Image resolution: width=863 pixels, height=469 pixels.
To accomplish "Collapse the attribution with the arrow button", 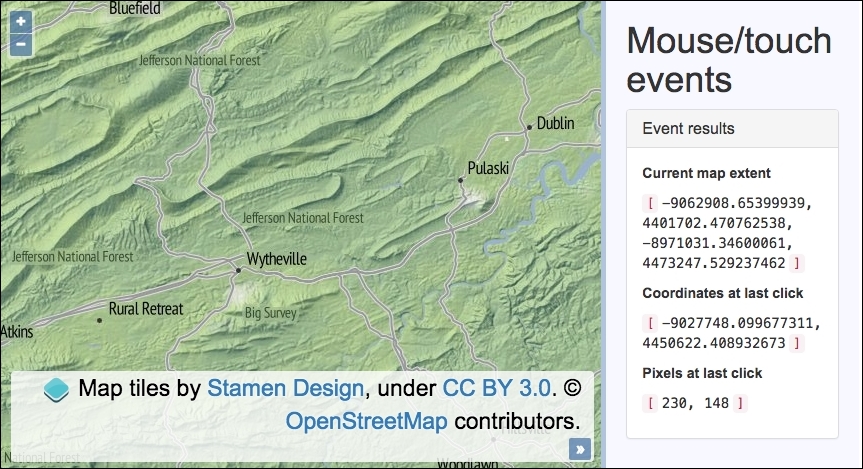I will point(578,449).
